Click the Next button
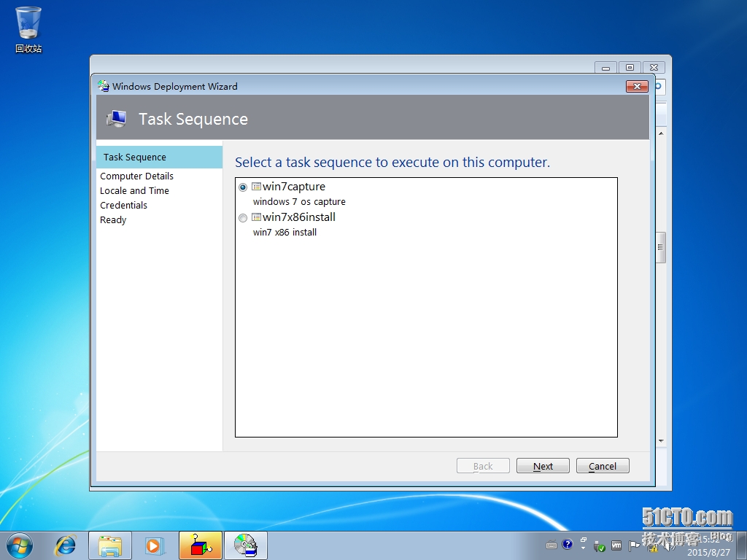 543,466
